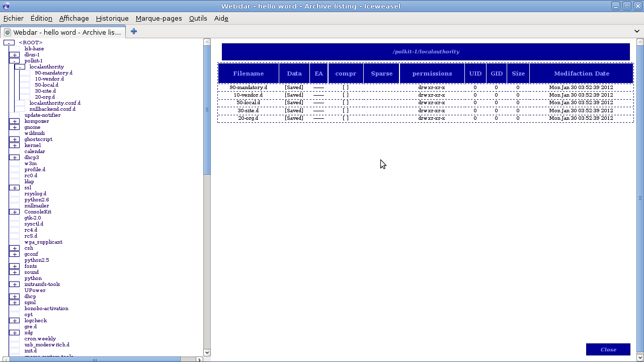Click the Iceweasel icon in the title bar

6,6
